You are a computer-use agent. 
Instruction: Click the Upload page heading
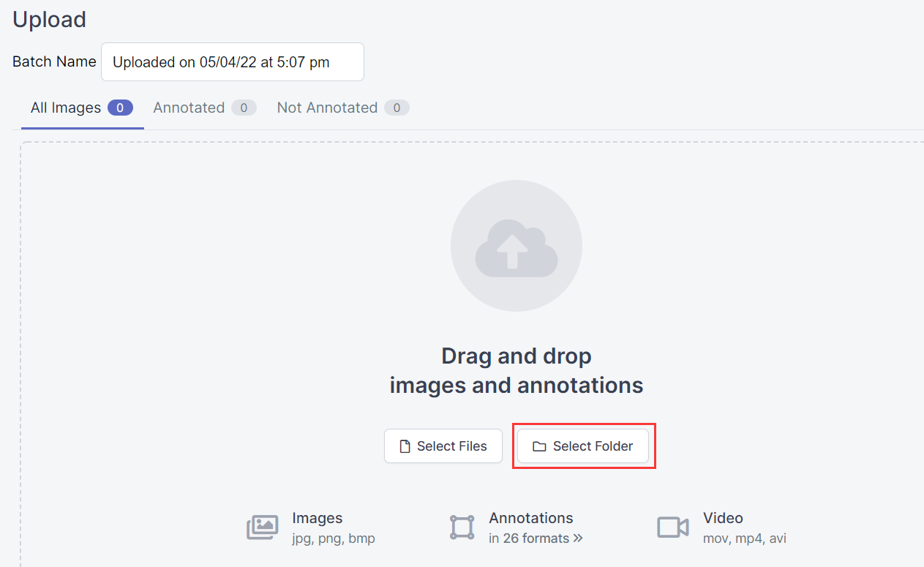(50, 19)
